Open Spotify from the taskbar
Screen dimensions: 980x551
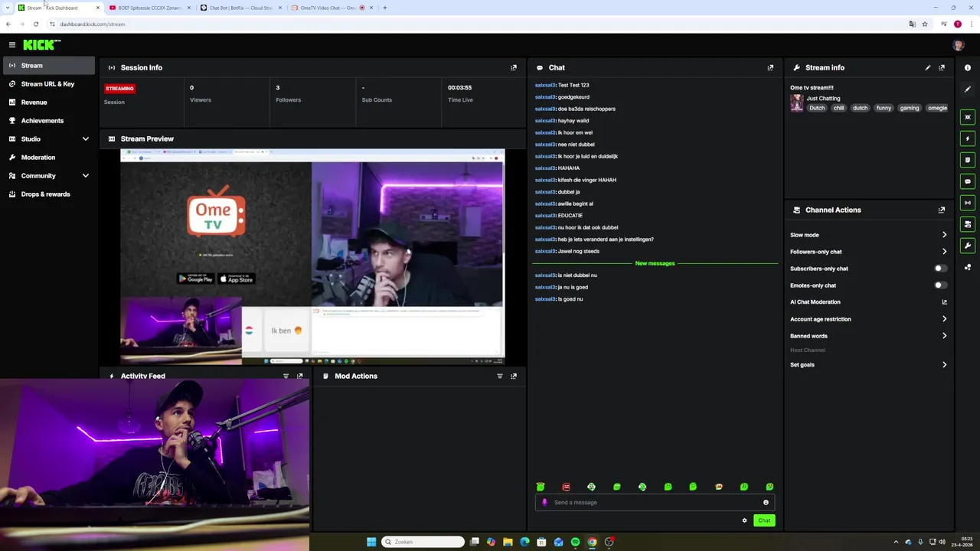[x=575, y=542]
